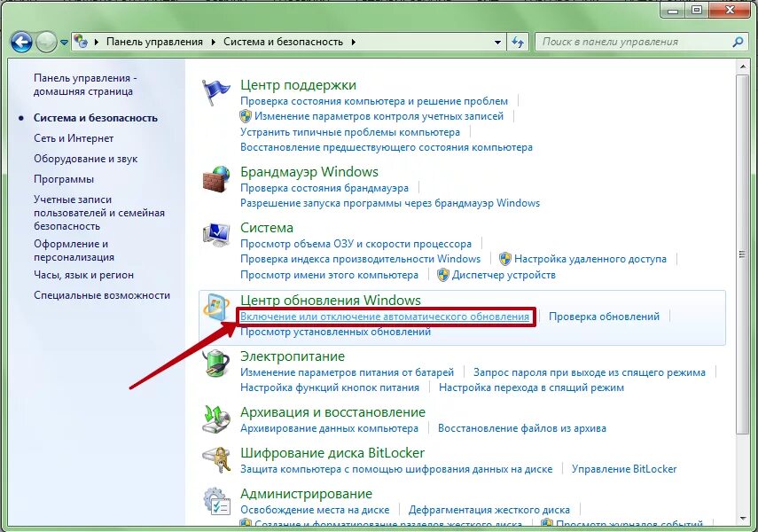The width and height of the screenshot is (758, 532).
Task: Click Восстановление предшествующего состояния компьютера
Action: [x=387, y=147]
